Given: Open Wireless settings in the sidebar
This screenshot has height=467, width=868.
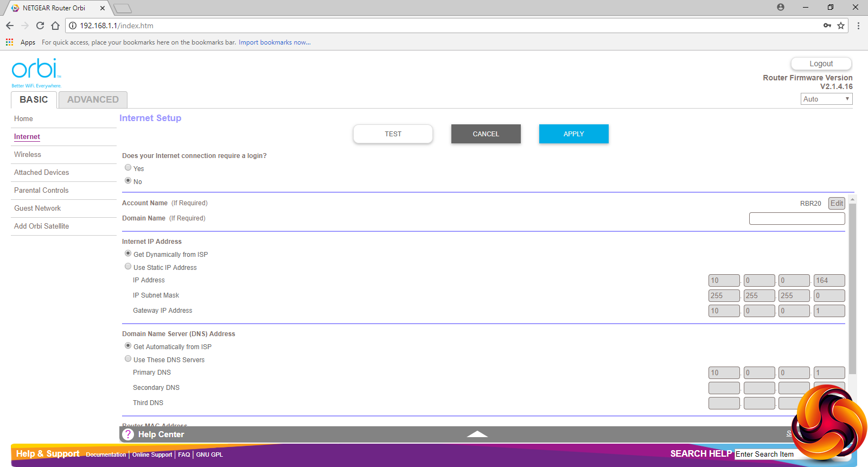Looking at the screenshot, I should click(28, 155).
